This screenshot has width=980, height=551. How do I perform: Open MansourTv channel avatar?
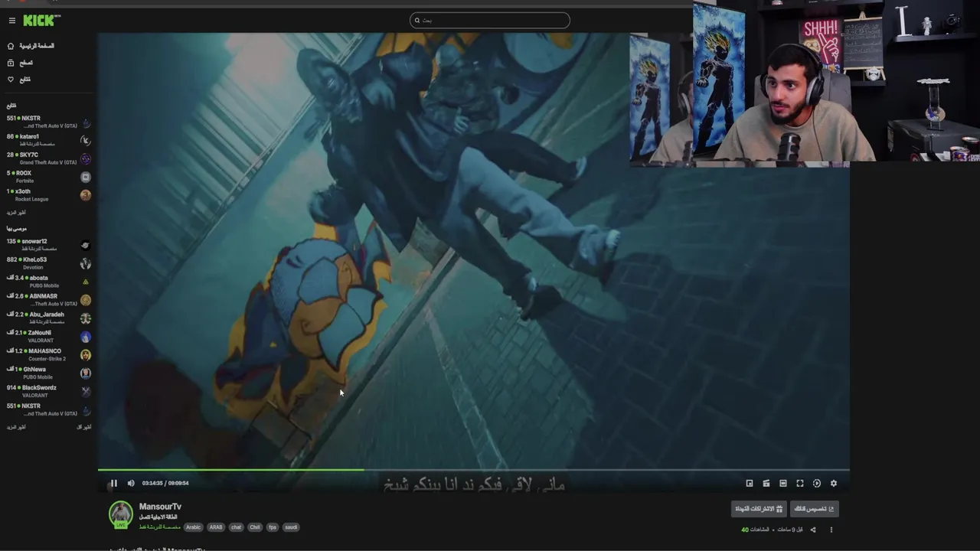coord(120,514)
